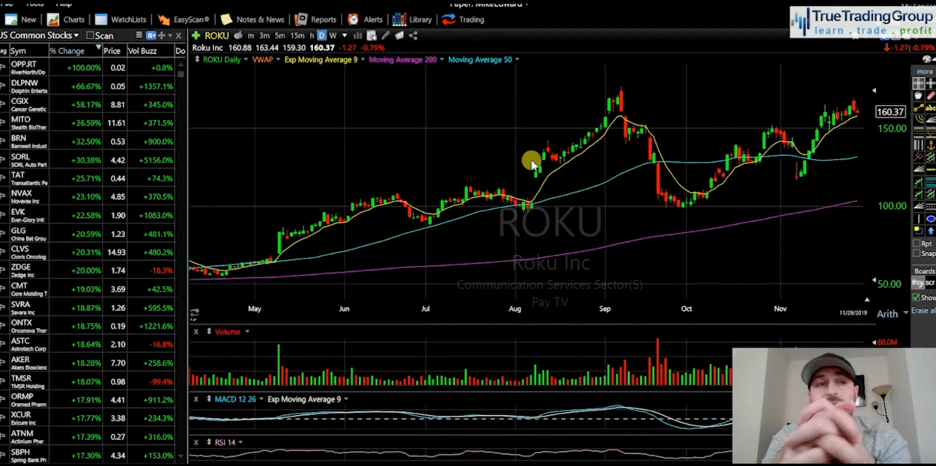Image resolution: width=936 pixels, height=466 pixels.
Task: Select the 15m timeframe
Action: [297, 36]
